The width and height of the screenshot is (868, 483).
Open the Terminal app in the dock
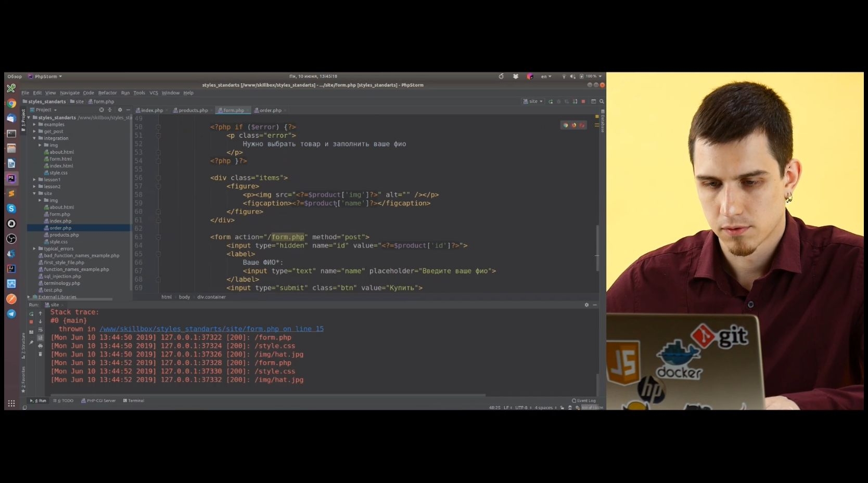[x=11, y=134]
